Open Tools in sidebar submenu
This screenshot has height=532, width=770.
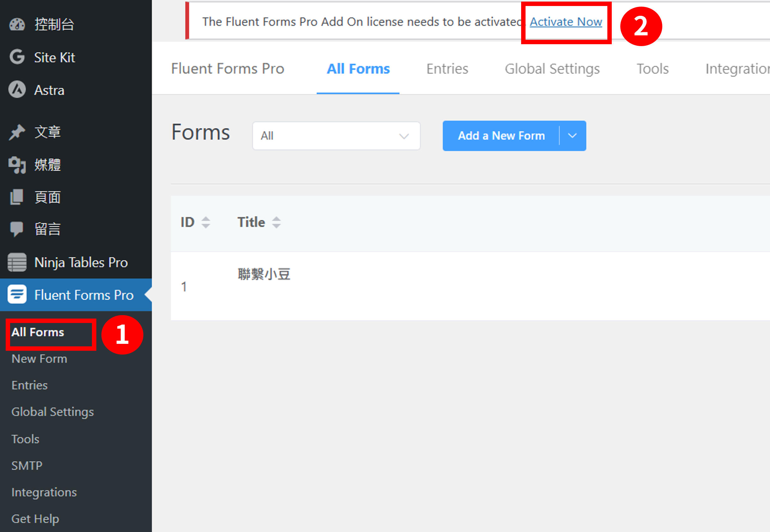[x=25, y=439]
